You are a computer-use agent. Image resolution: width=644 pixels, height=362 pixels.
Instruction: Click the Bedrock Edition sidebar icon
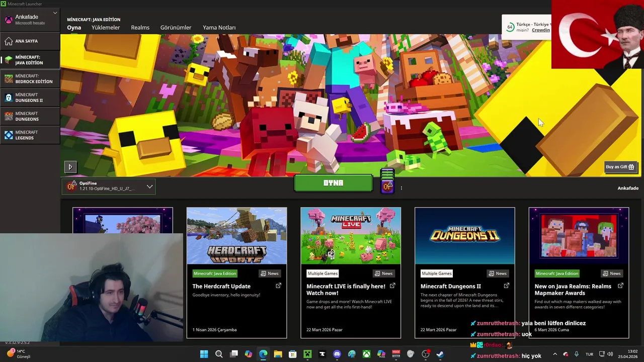click(9, 78)
